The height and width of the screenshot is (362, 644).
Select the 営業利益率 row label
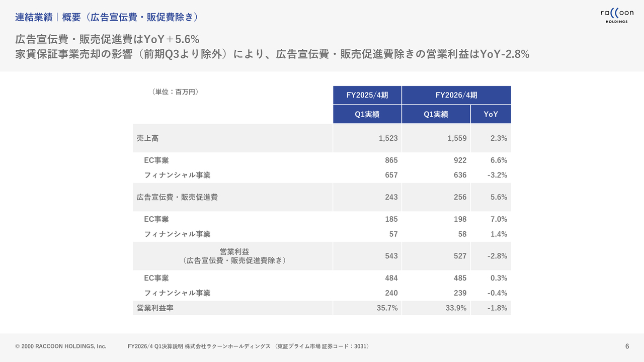pos(155,308)
